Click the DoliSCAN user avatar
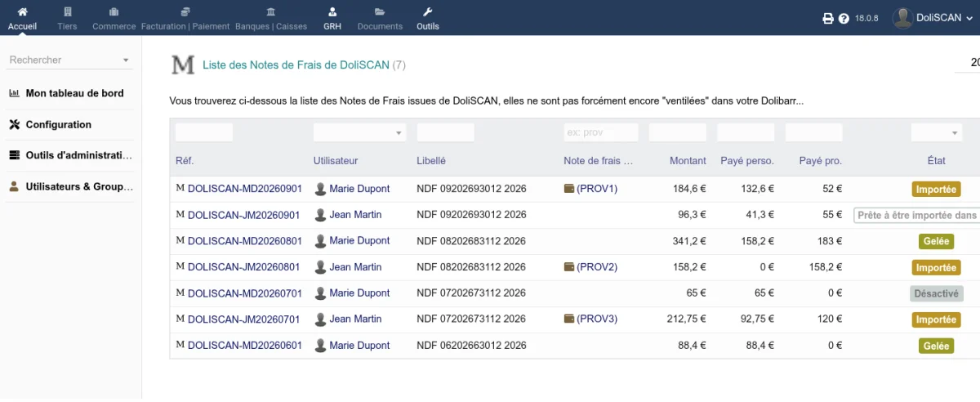 point(902,18)
